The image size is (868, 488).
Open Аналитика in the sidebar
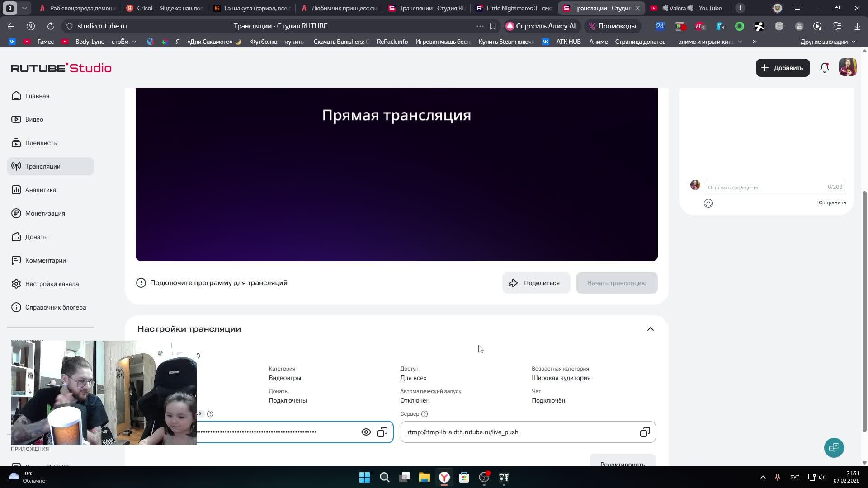41,190
